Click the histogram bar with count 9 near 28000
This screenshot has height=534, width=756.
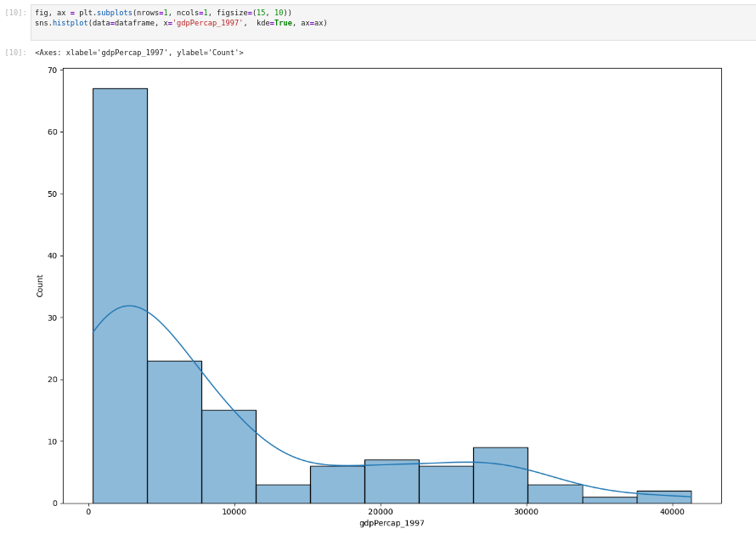(500, 475)
